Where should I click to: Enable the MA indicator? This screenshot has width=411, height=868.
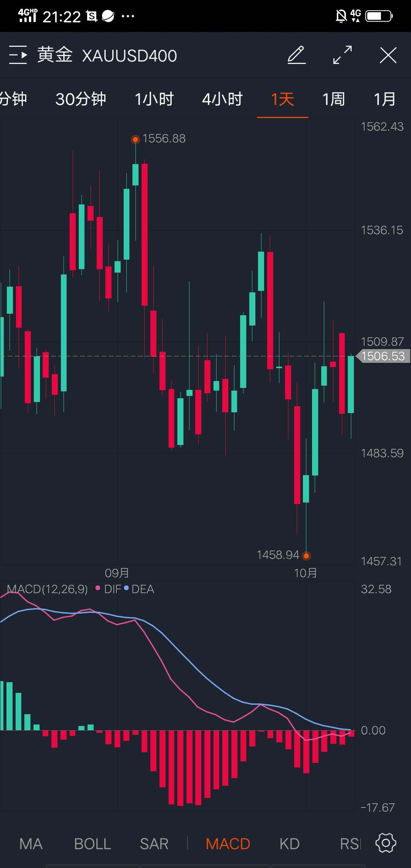click(x=31, y=844)
